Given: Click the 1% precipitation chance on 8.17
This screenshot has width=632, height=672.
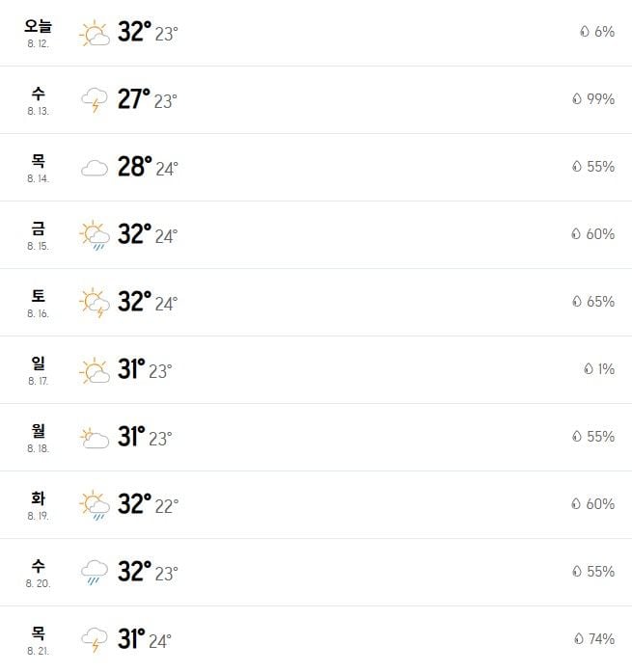Looking at the screenshot, I should pos(606,369).
